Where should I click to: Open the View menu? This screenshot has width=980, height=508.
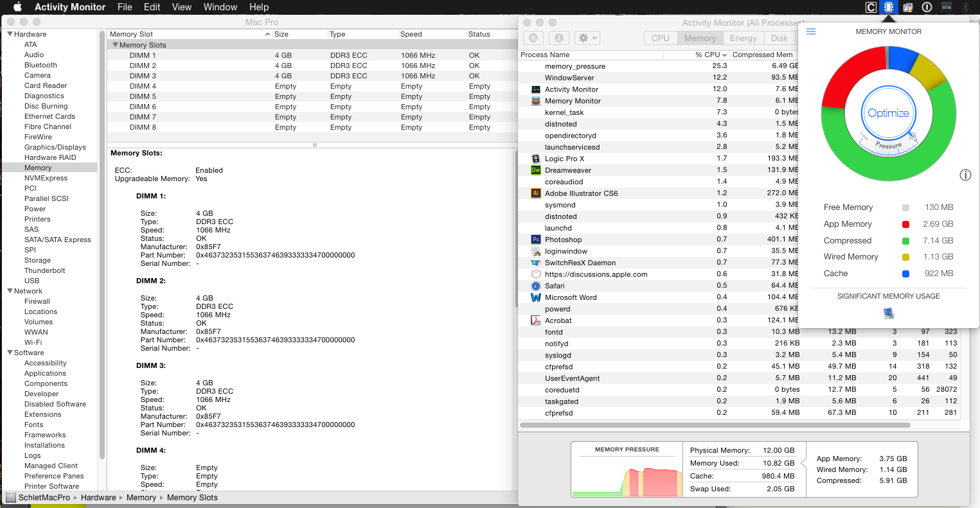click(x=182, y=7)
